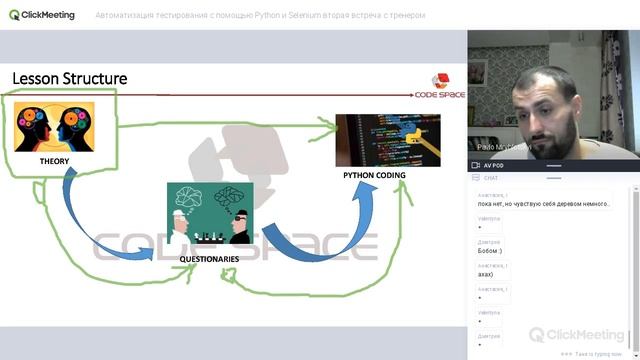
Task: Click the chat scrollbar down arrow
Action: pyautogui.click(x=636, y=356)
